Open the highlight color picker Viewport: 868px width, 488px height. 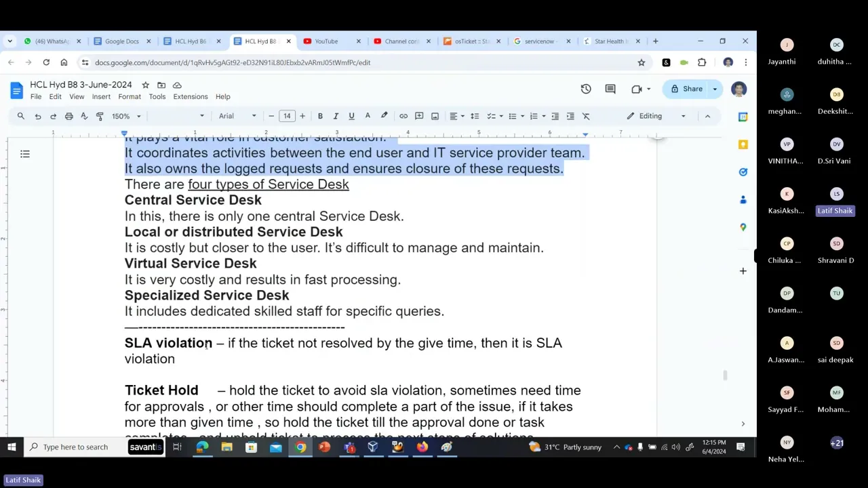384,116
